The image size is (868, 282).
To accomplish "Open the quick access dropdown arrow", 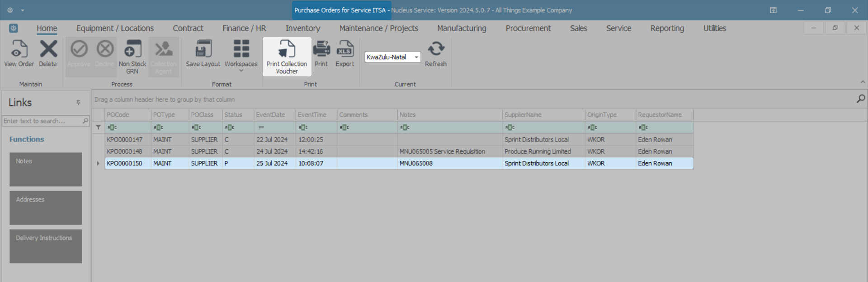I will tap(22, 10).
